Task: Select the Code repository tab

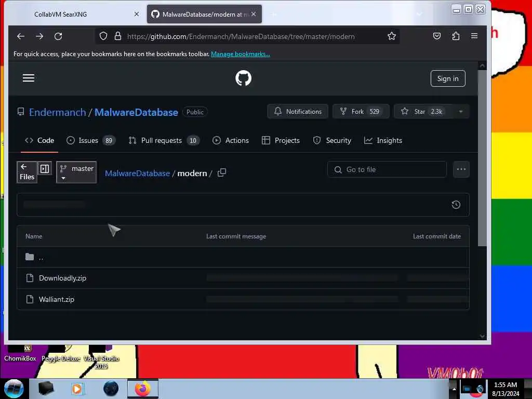Action: coord(39,140)
